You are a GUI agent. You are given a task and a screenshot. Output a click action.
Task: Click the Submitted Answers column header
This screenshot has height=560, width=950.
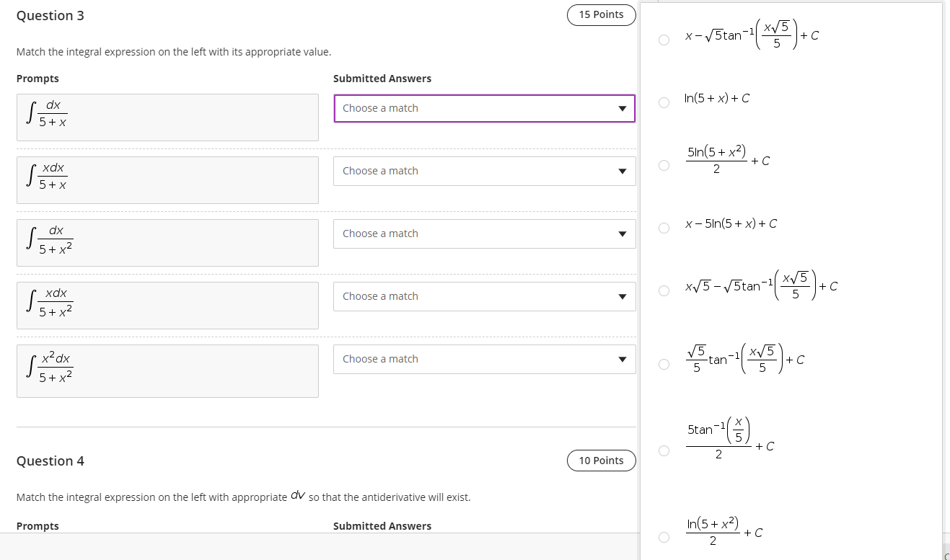tap(382, 78)
